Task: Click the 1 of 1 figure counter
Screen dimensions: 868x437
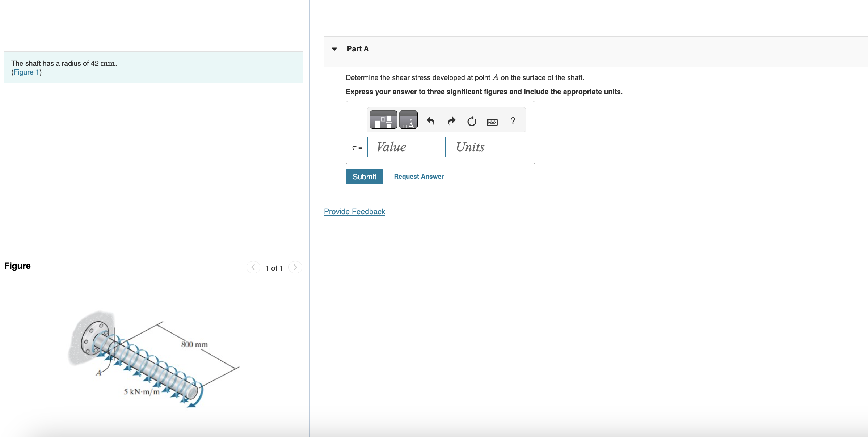Action: click(274, 268)
